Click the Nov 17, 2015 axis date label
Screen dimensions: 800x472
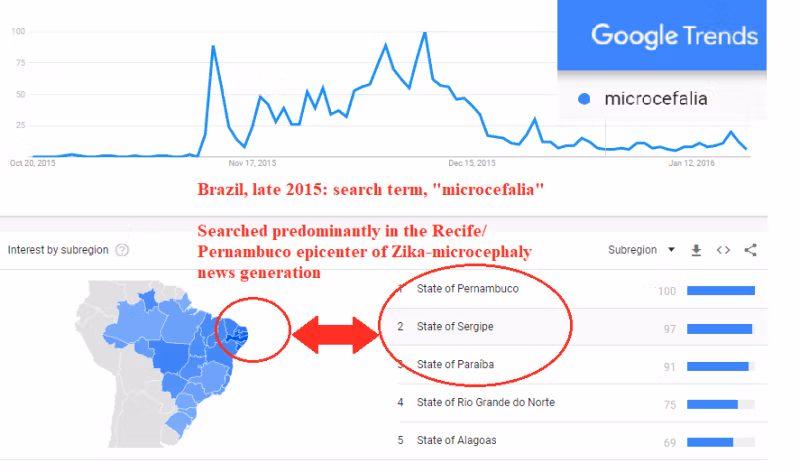point(252,162)
